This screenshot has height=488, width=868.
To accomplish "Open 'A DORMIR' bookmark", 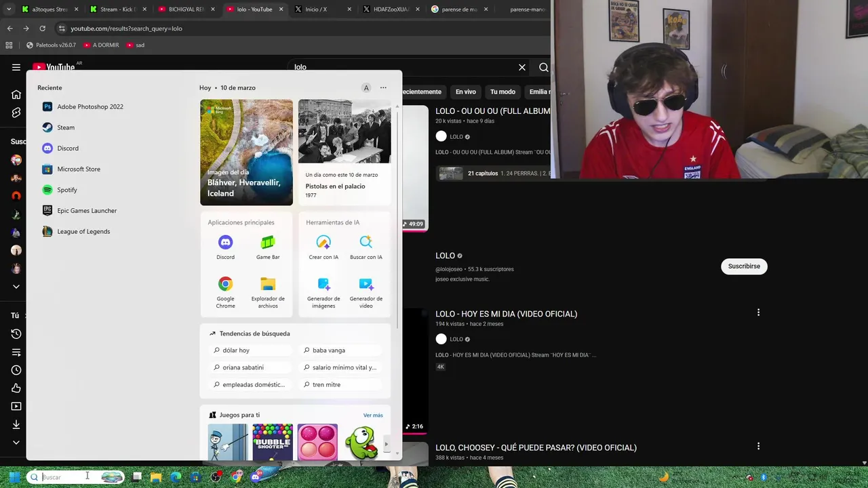I will (101, 45).
